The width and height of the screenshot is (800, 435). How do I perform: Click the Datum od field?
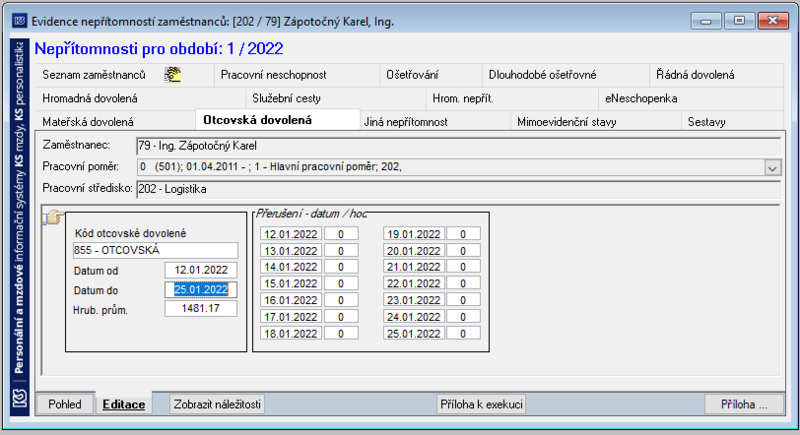point(201,270)
